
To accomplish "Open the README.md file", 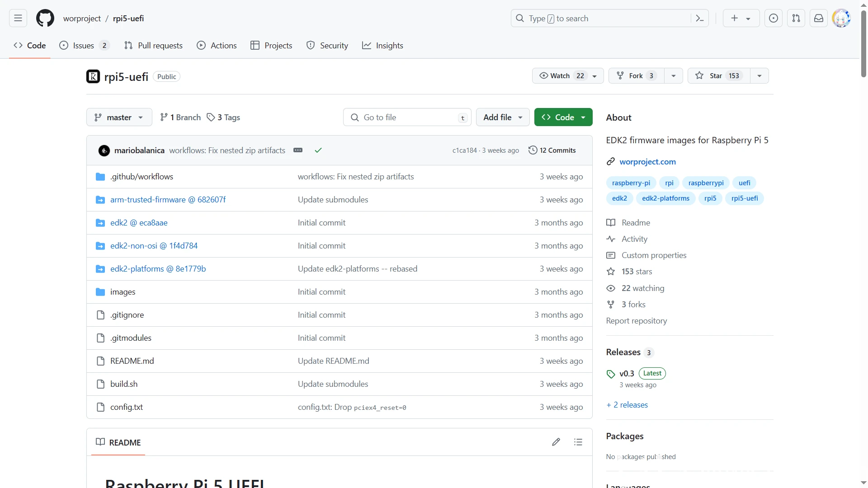I will [132, 361].
